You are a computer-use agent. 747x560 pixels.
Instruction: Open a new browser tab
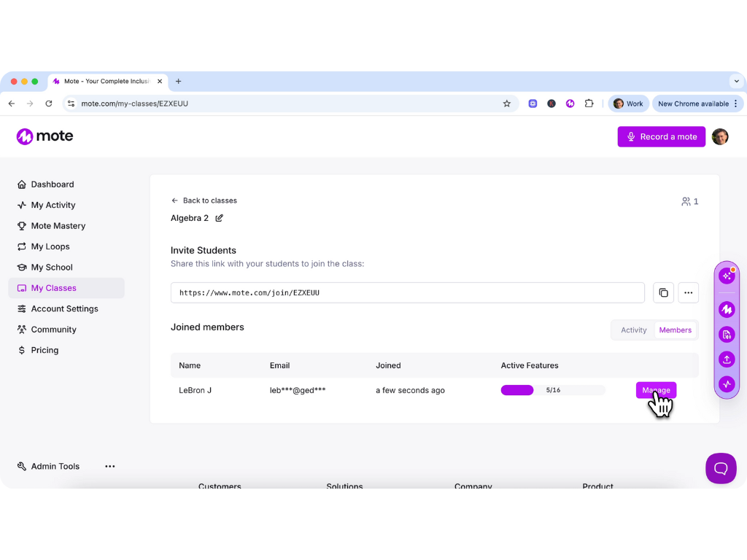point(178,81)
